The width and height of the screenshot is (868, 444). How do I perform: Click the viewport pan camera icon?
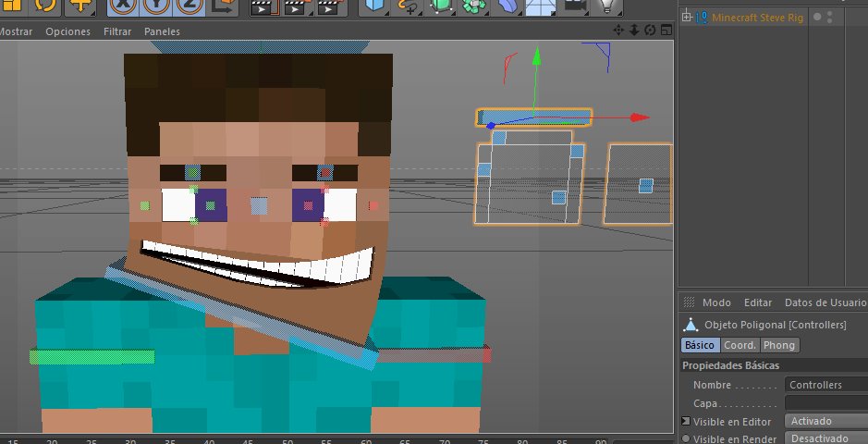pyautogui.click(x=618, y=31)
